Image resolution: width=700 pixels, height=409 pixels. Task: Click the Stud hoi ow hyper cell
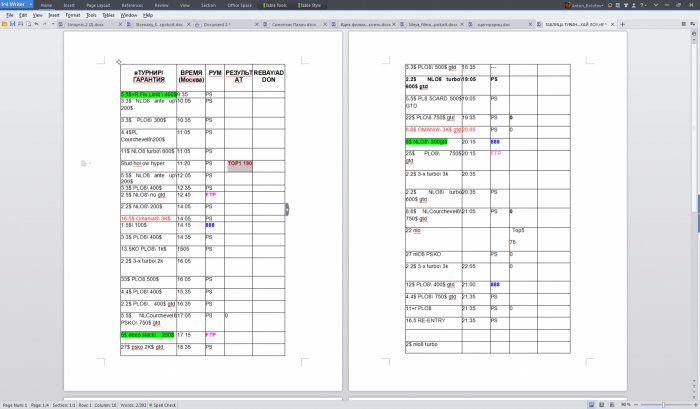click(x=148, y=166)
